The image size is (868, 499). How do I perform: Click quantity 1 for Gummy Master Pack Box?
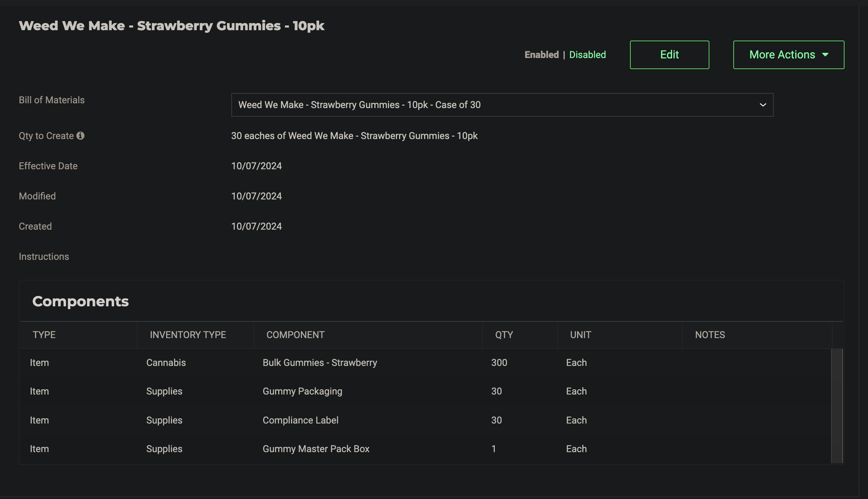494,449
